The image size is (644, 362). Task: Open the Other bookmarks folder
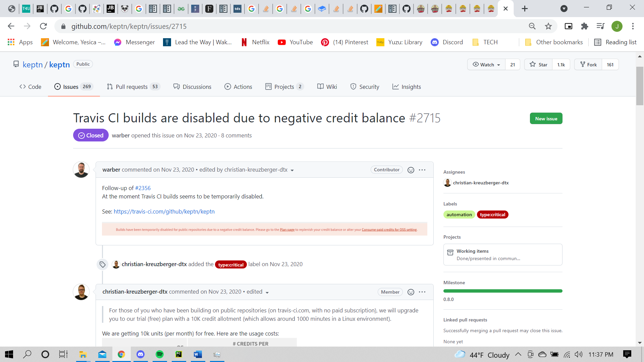(554, 42)
